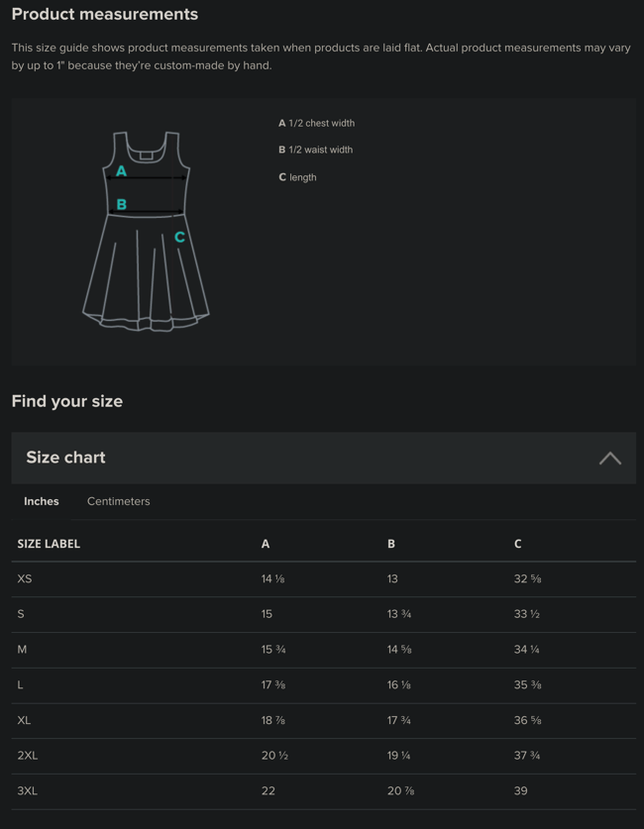Select the M size label

(24, 649)
